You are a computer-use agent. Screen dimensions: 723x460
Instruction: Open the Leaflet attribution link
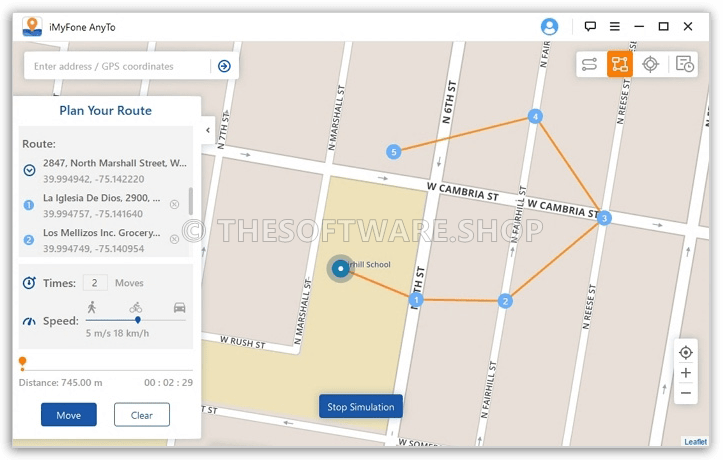pyautogui.click(x=695, y=442)
